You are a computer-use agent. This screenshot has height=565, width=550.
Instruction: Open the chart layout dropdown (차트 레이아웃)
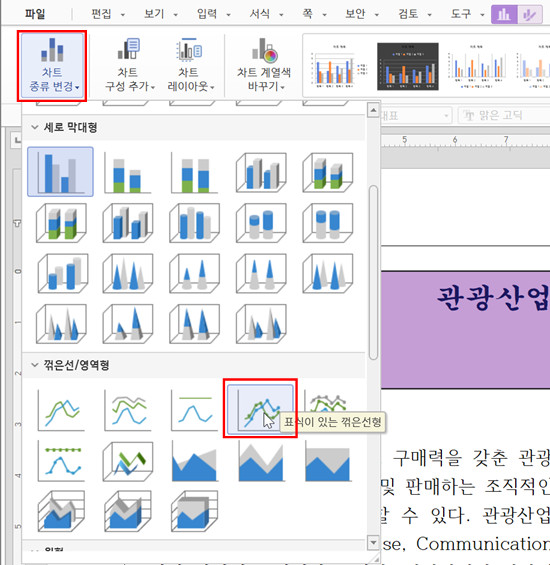(x=190, y=66)
